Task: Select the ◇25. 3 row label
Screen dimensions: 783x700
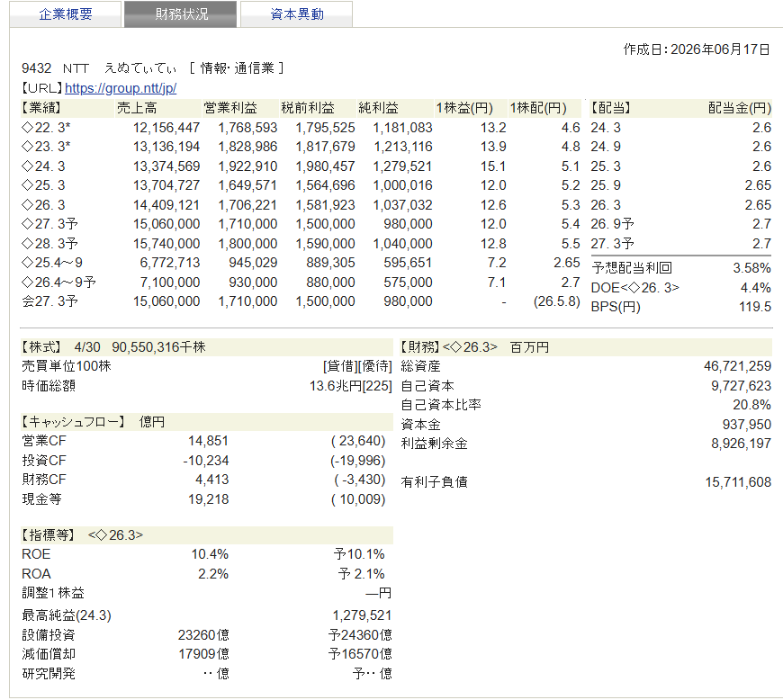Action: pyautogui.click(x=43, y=185)
